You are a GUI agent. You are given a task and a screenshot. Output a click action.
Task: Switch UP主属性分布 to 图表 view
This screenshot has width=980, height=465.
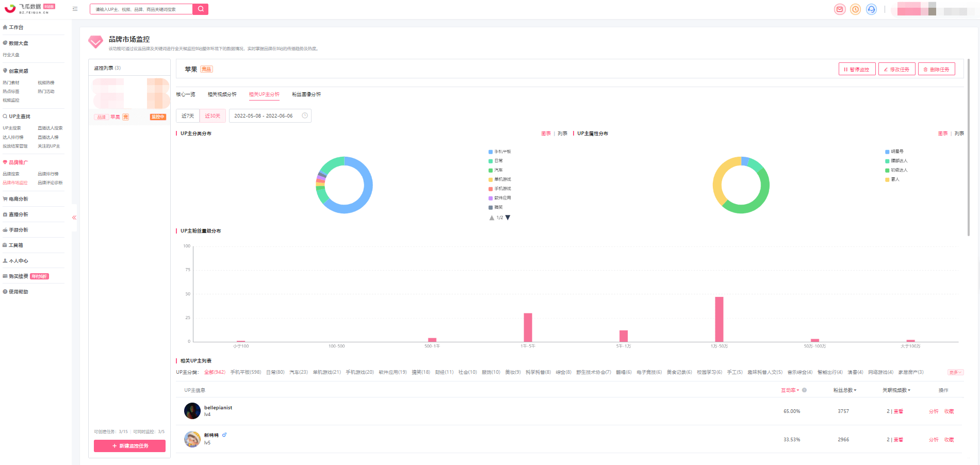pyautogui.click(x=943, y=133)
